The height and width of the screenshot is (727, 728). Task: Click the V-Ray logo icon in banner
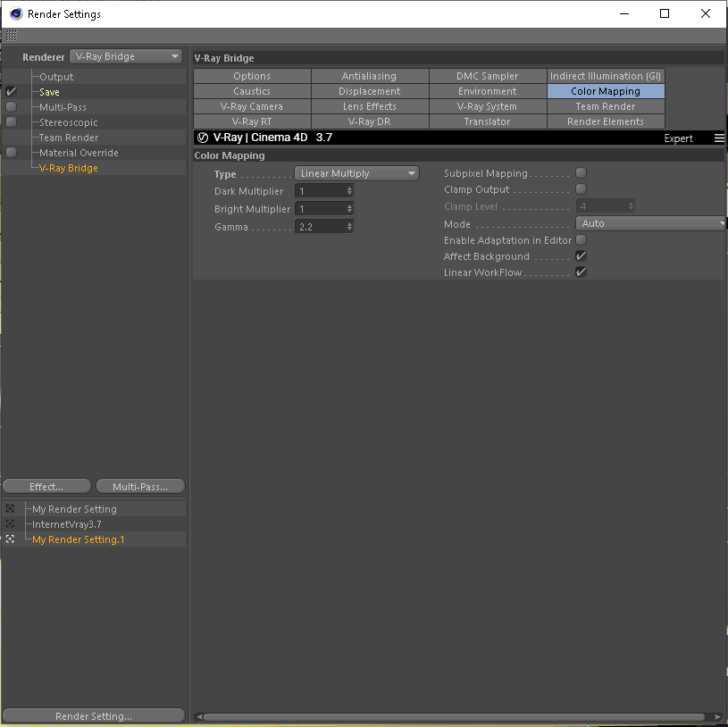click(x=203, y=138)
